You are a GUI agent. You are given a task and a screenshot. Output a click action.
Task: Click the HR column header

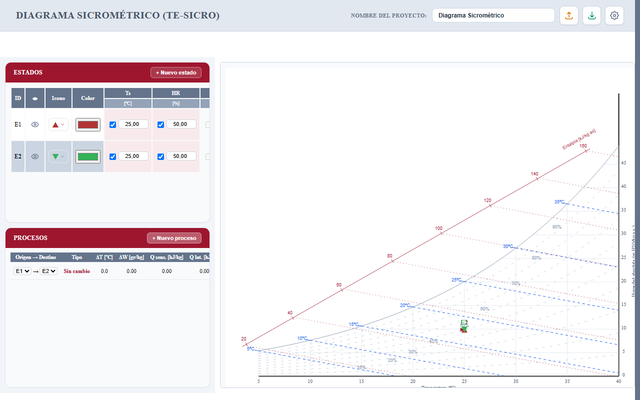coord(176,93)
